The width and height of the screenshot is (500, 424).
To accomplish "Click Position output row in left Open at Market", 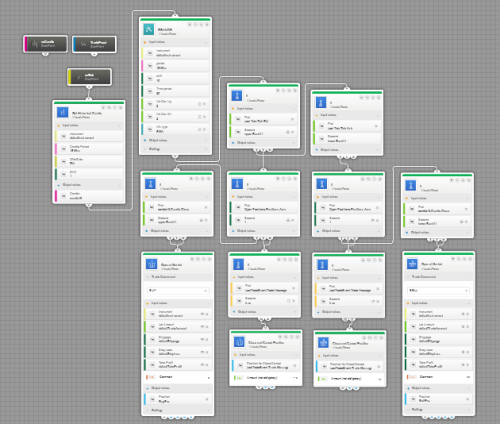I will tap(178, 399).
